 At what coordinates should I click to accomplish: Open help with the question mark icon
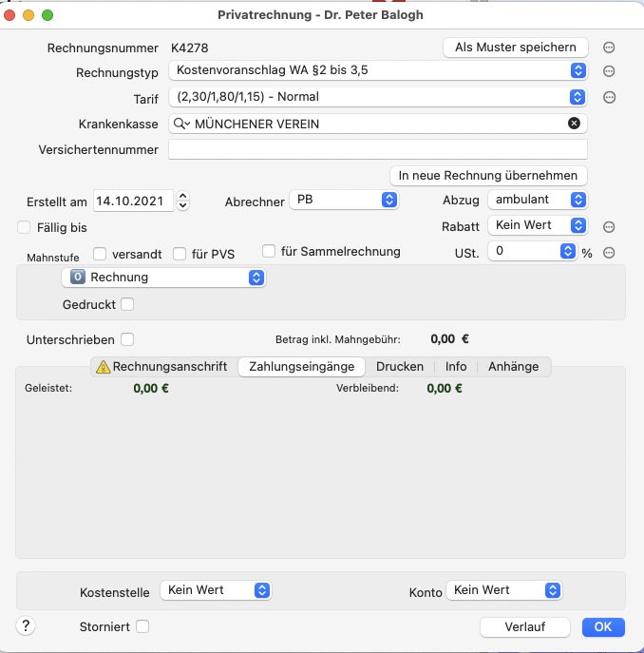click(26, 625)
